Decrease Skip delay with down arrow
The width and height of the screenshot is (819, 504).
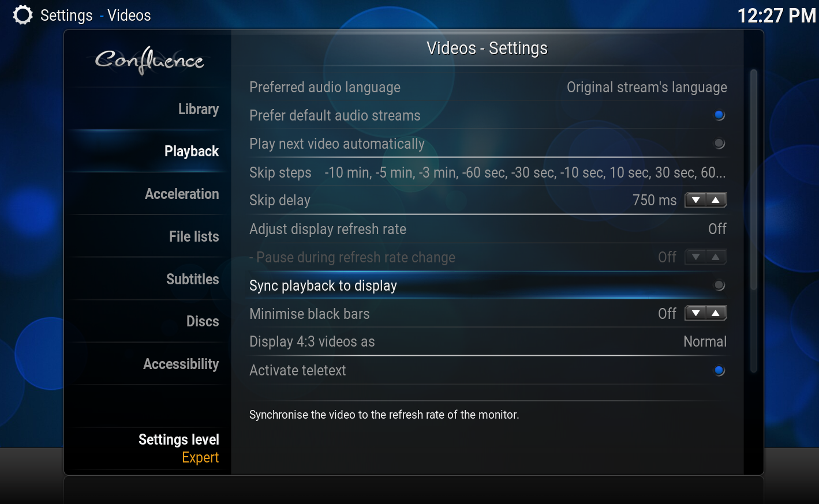click(695, 200)
